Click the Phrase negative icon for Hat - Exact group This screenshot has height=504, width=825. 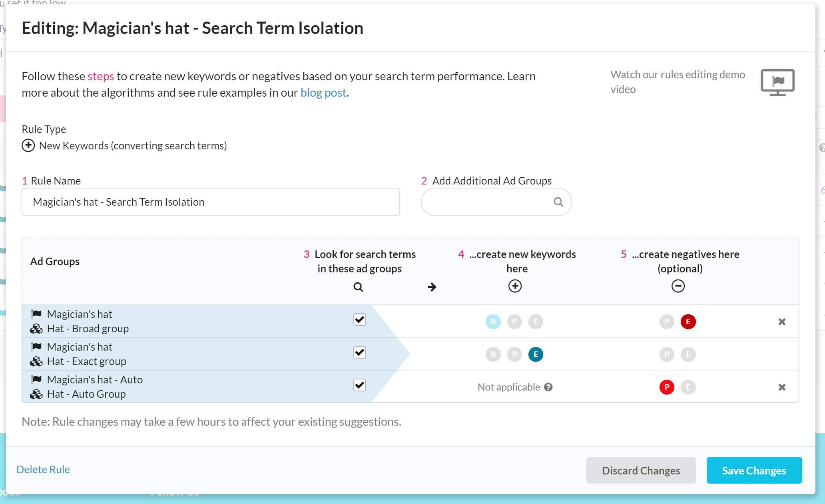click(x=666, y=354)
